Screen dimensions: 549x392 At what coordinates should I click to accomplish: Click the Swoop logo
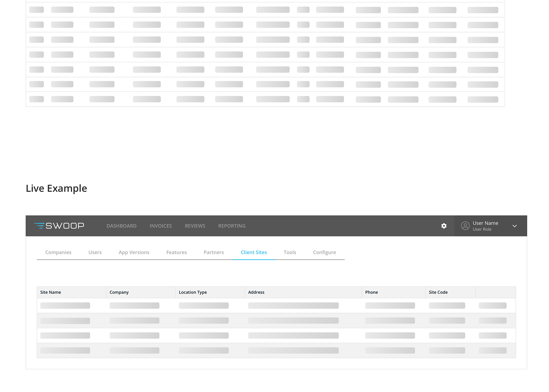59,226
